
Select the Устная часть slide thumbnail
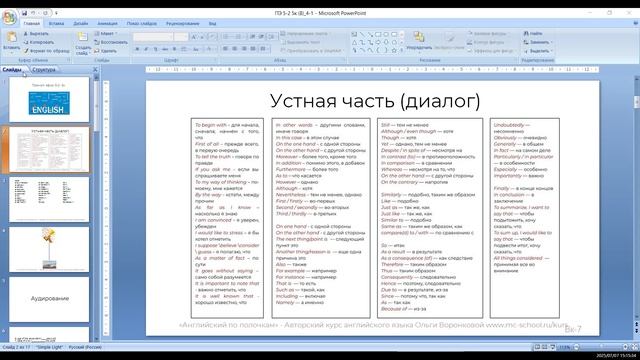coord(49,150)
